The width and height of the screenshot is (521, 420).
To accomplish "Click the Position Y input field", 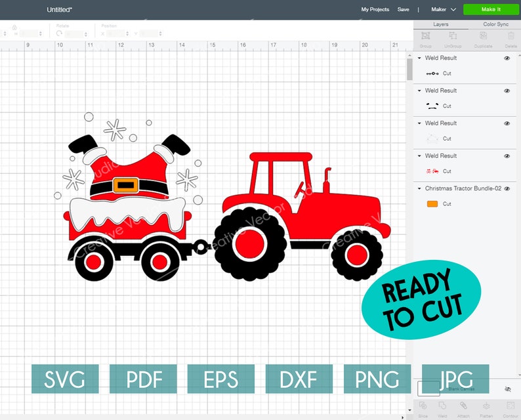I will [149, 33].
